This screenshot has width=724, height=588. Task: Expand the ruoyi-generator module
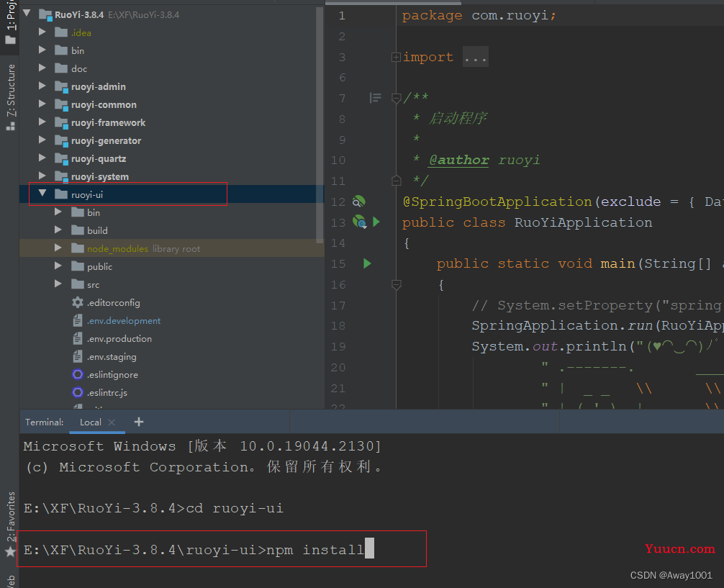[x=42, y=140]
